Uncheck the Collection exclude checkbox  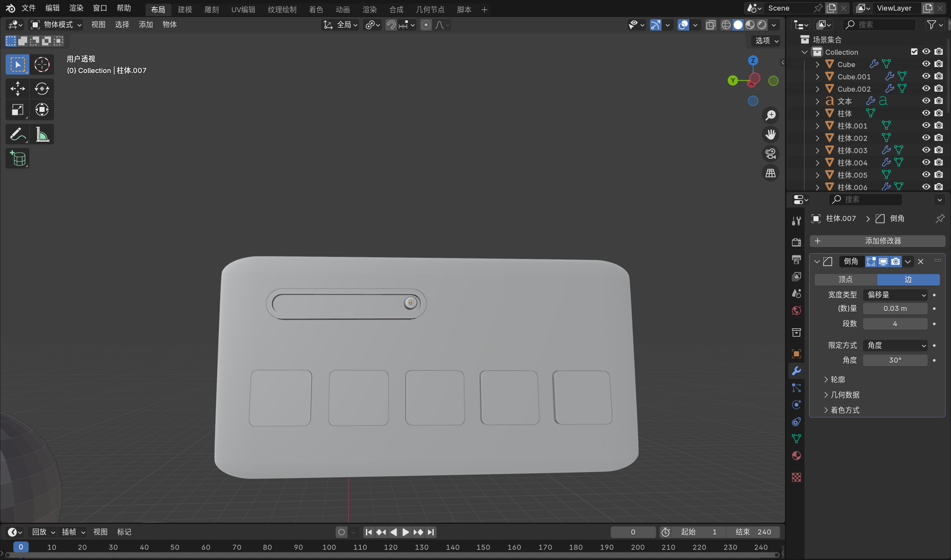tap(914, 52)
